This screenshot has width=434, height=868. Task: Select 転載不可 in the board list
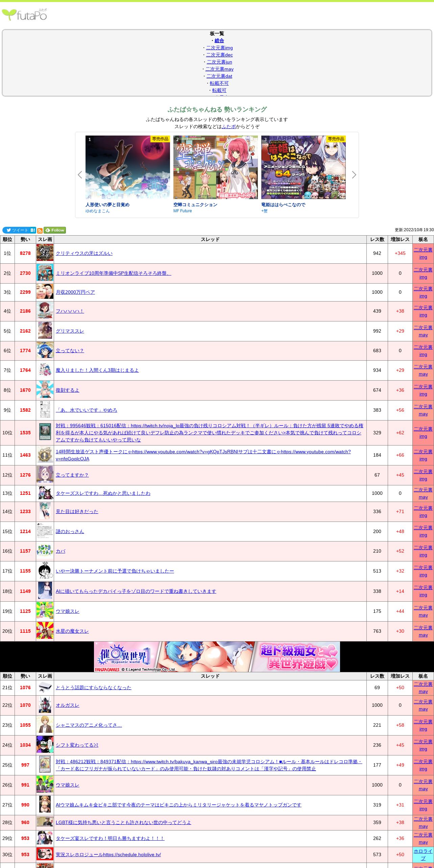coord(219,83)
